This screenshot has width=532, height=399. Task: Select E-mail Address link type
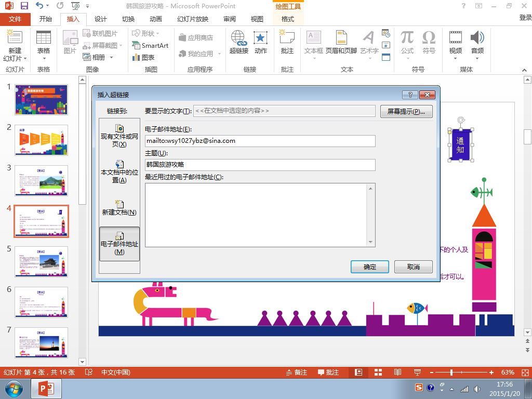coord(119,244)
